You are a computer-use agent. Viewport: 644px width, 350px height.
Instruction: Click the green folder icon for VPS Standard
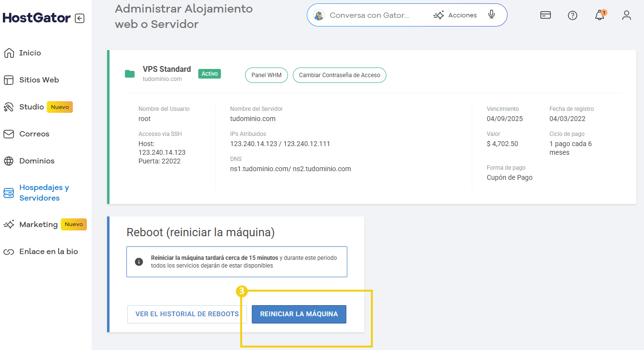coord(130,74)
